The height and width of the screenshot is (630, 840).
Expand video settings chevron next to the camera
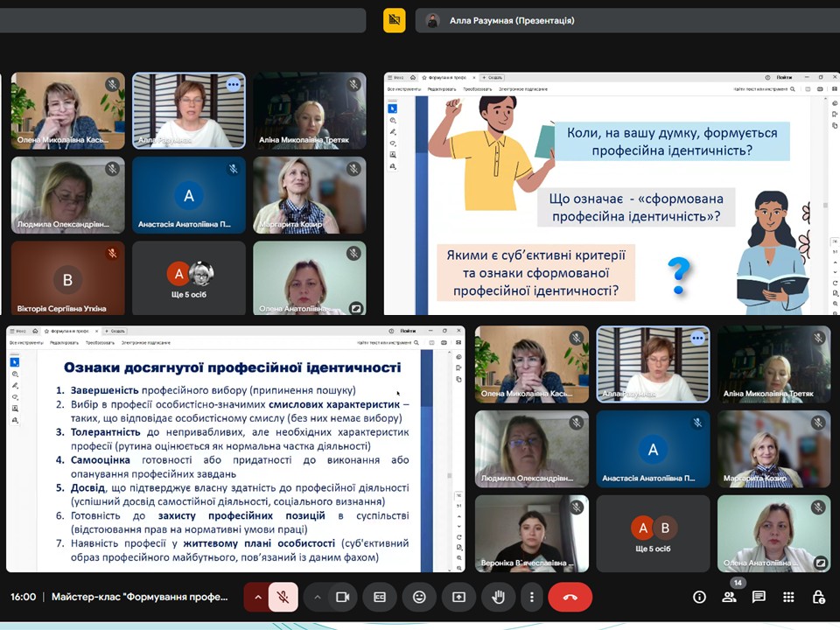pyautogui.click(x=318, y=597)
